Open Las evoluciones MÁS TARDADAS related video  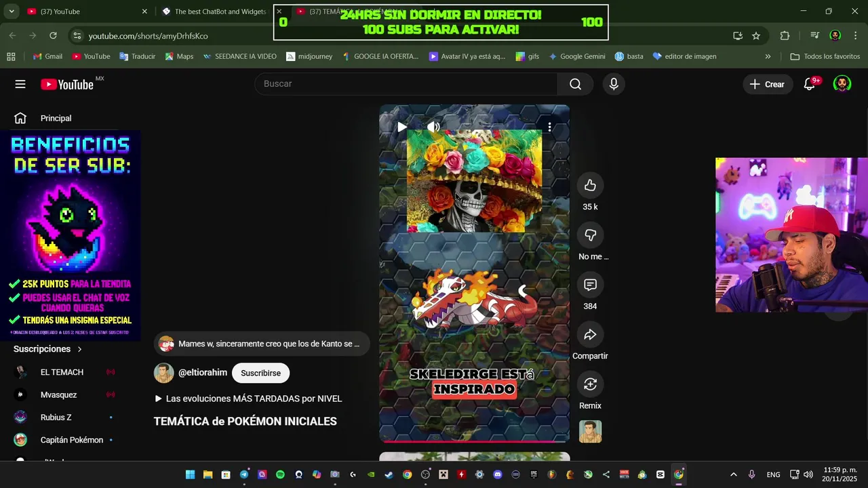pyautogui.click(x=248, y=399)
